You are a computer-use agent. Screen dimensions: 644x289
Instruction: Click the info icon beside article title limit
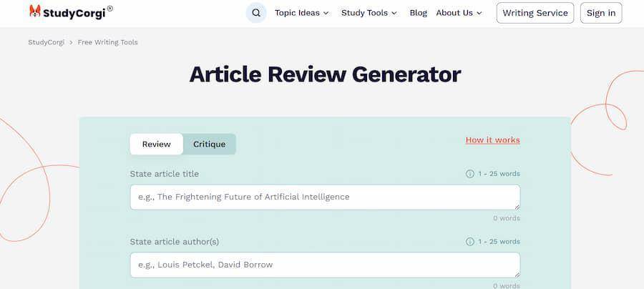470,174
